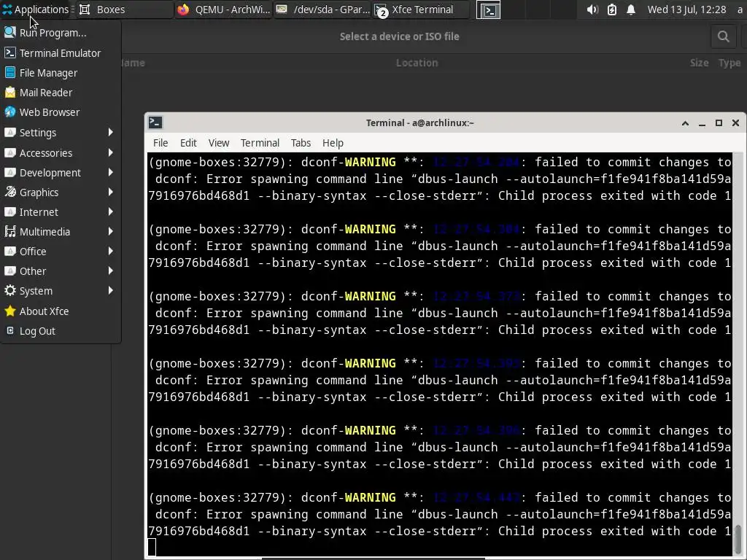The height and width of the screenshot is (560, 747).
Task: Open About Xfce star icon
Action: pyautogui.click(x=9, y=311)
